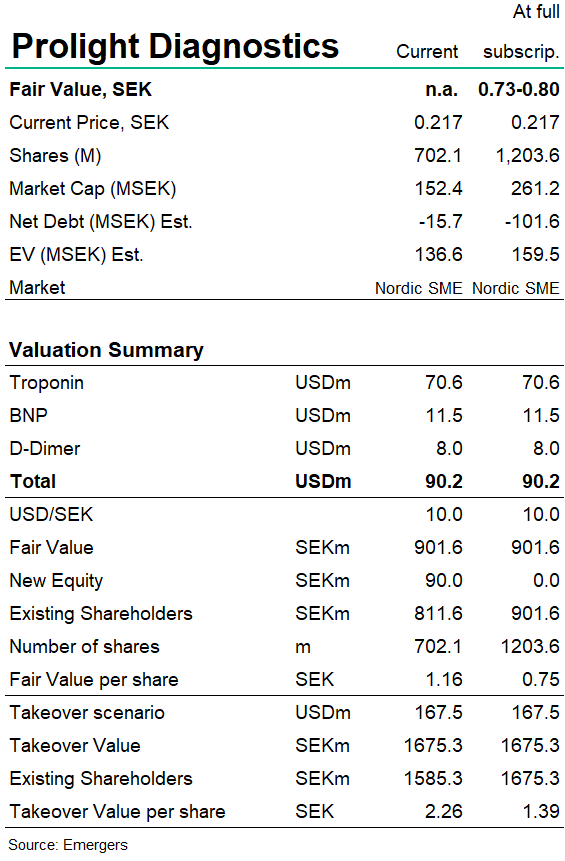Image resolution: width=565 pixels, height=861 pixels.
Task: Click the Shares (M) value 702.1
Action: click(438, 155)
